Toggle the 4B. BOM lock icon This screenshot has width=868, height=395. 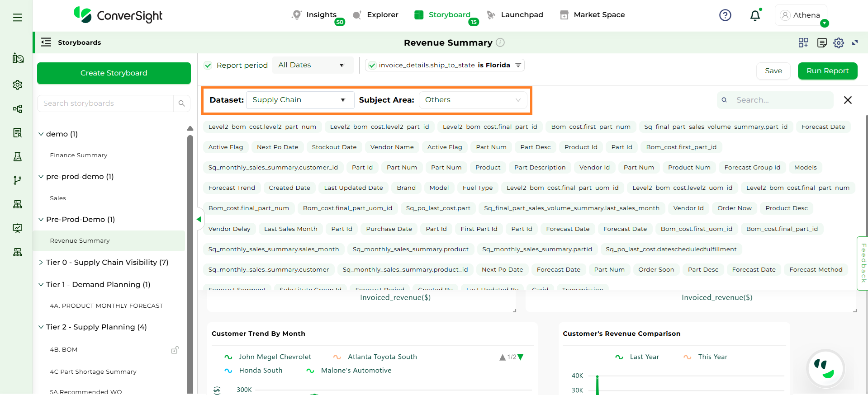tap(175, 350)
